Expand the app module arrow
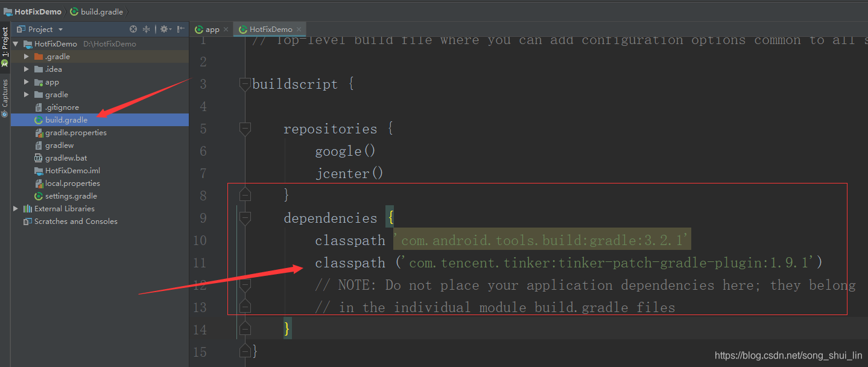 (x=27, y=82)
